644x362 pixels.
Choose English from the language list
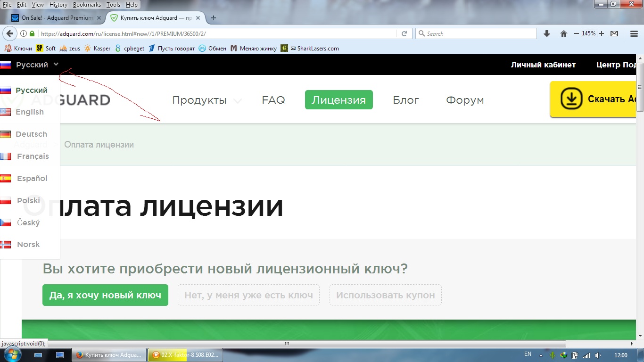point(29,112)
